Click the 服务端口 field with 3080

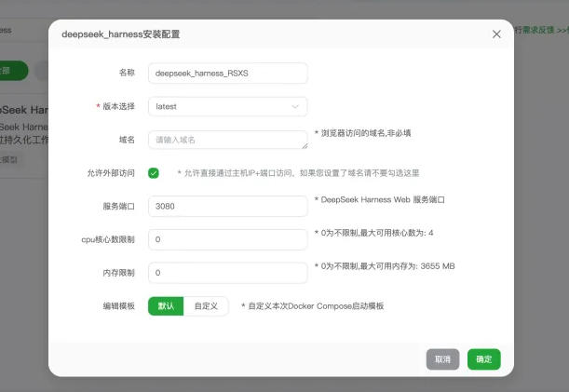click(228, 206)
